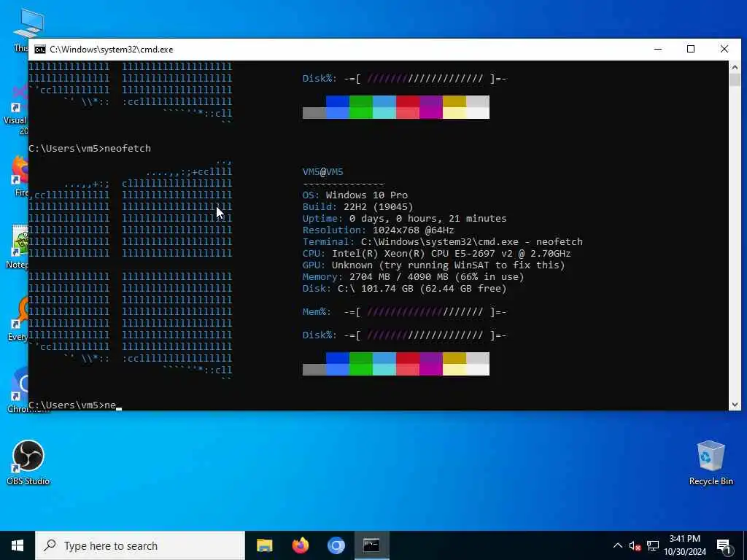Click the cmd.exe title bar icon
Viewport: 747px width, 560px height.
(x=40, y=50)
